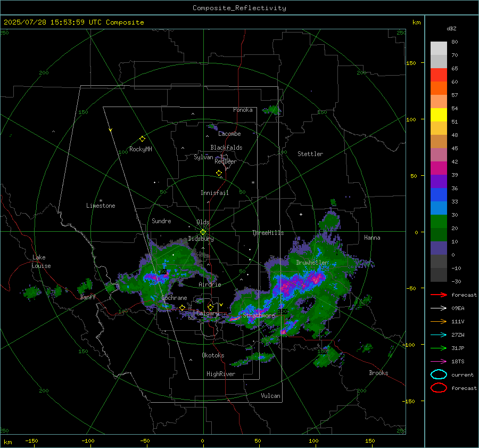479x448 pixels.
Task: Click the Okotoks label
Action: (x=213, y=355)
